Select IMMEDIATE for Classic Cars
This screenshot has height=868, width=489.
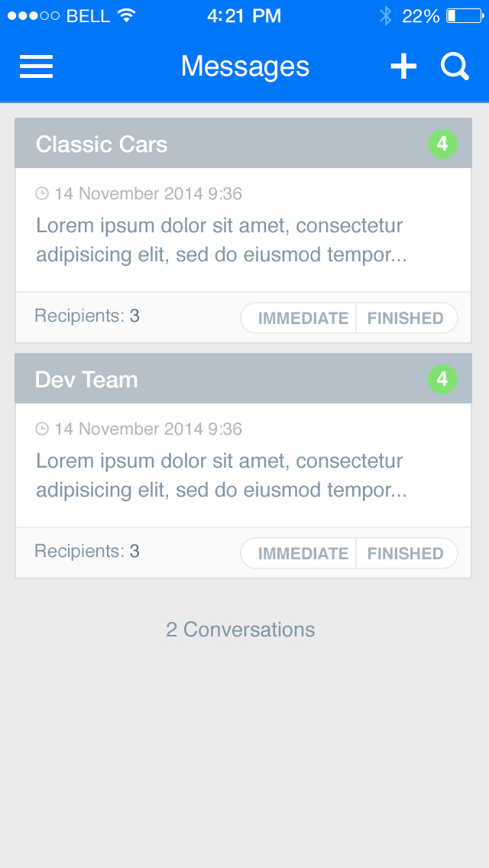coord(303,319)
